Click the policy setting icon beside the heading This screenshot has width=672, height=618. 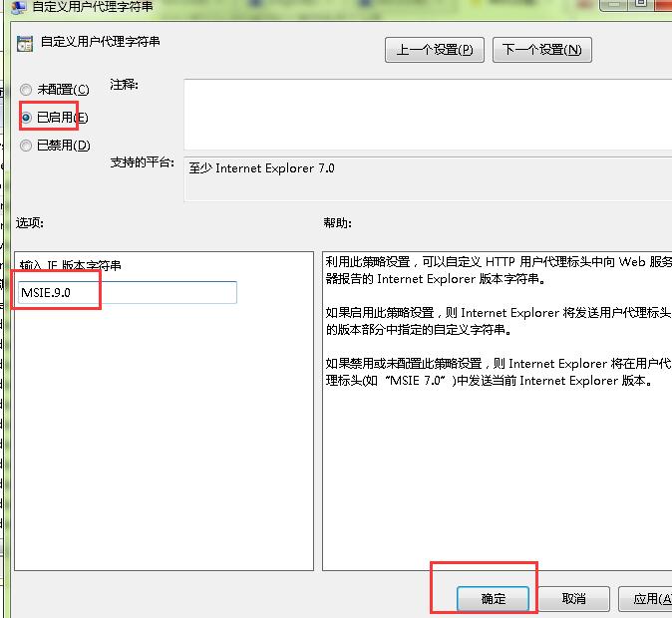tap(25, 44)
